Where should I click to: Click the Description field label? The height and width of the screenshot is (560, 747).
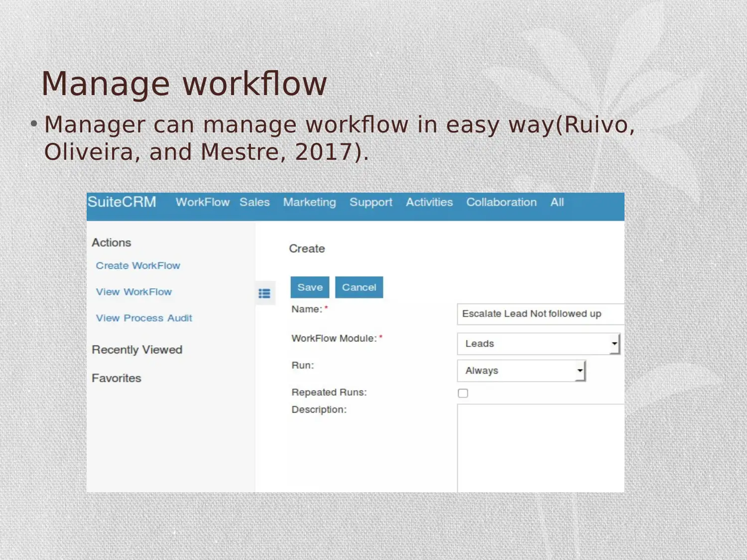319,410
